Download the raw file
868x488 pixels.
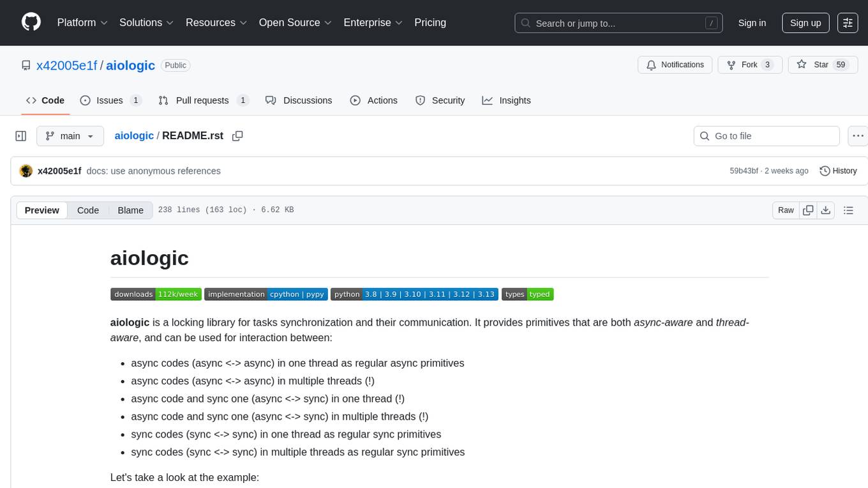click(825, 210)
